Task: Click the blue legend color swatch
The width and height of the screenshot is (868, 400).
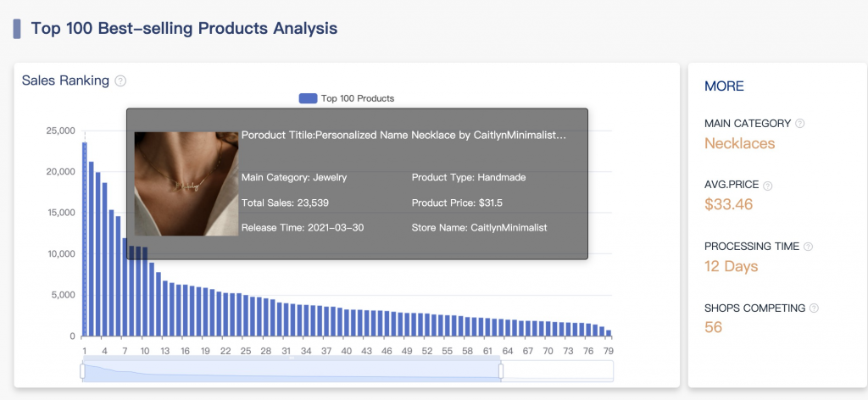Action: (x=308, y=98)
